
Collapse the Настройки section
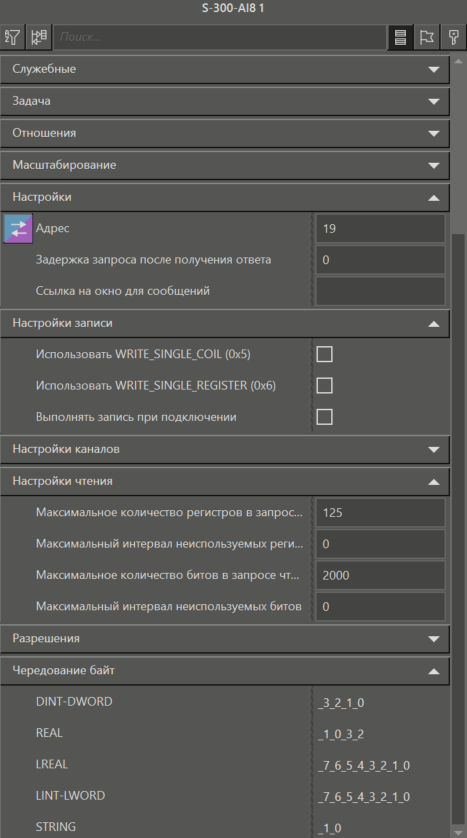click(224, 197)
